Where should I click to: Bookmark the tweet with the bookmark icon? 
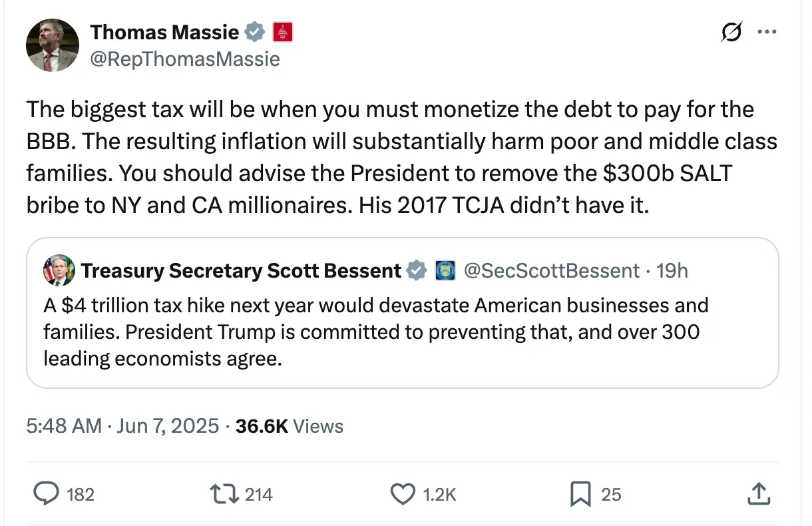[x=580, y=494]
